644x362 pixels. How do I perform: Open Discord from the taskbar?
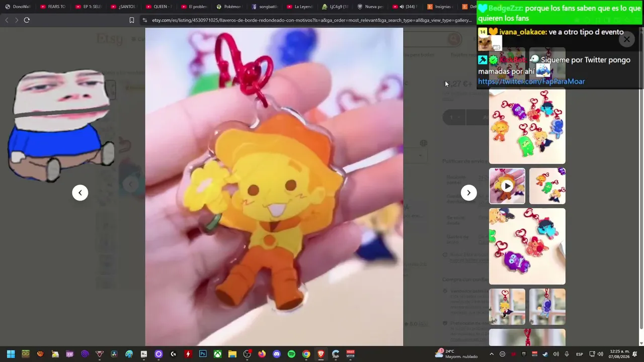(276, 354)
